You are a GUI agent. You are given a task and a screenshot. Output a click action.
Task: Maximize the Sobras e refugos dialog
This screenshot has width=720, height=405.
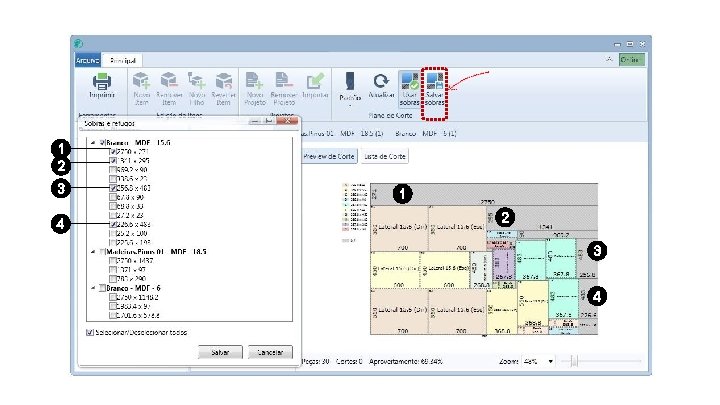pyautogui.click(x=269, y=121)
